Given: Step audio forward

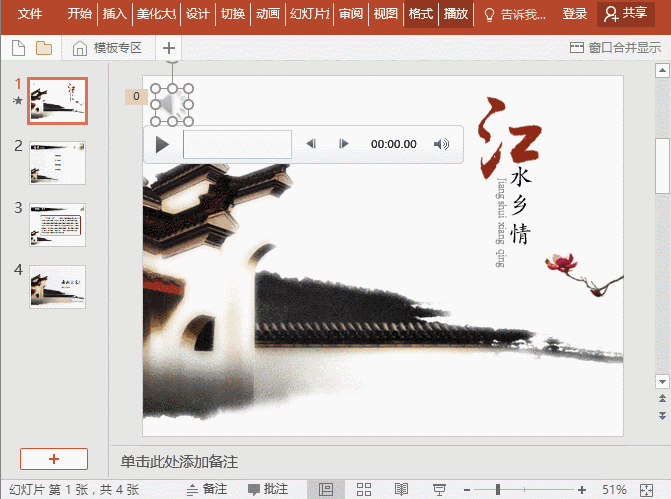Looking at the screenshot, I should [343, 144].
